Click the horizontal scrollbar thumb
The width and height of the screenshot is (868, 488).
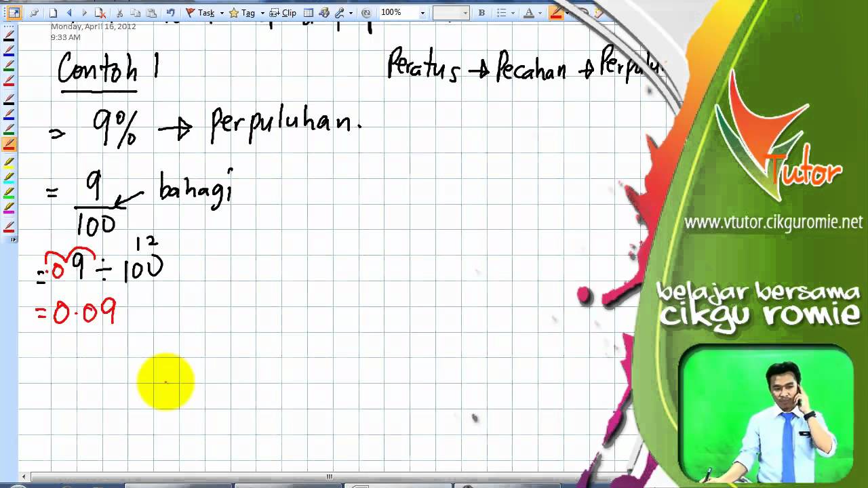click(x=330, y=476)
